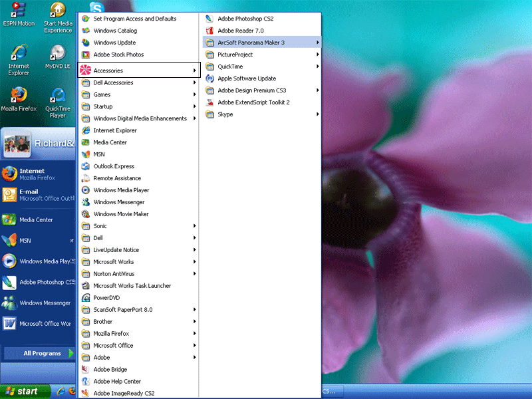532x399 pixels.
Task: Click the Adobe Photoshop CS2 feather icon in submenu
Action: [x=209, y=19]
